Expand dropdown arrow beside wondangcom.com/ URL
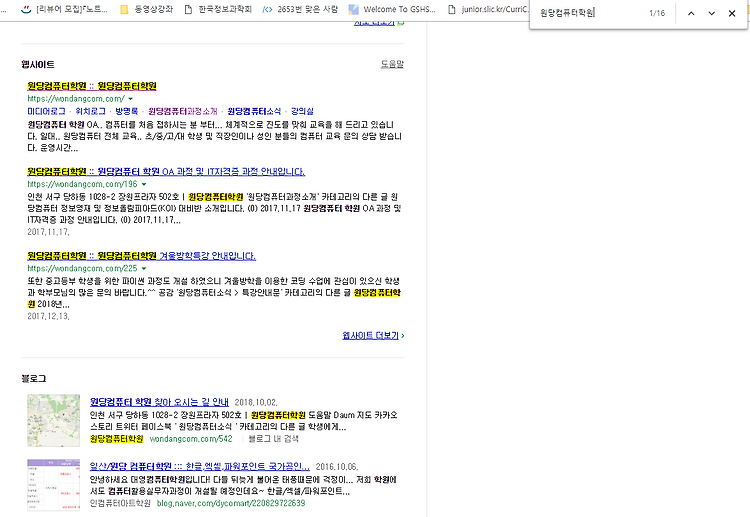This screenshot has height=517, width=750. tap(131, 99)
